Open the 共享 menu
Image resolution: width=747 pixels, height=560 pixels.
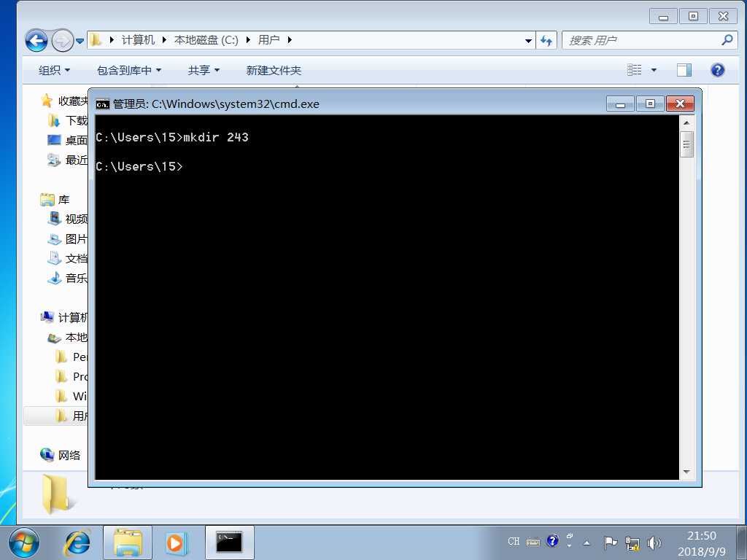204,71
